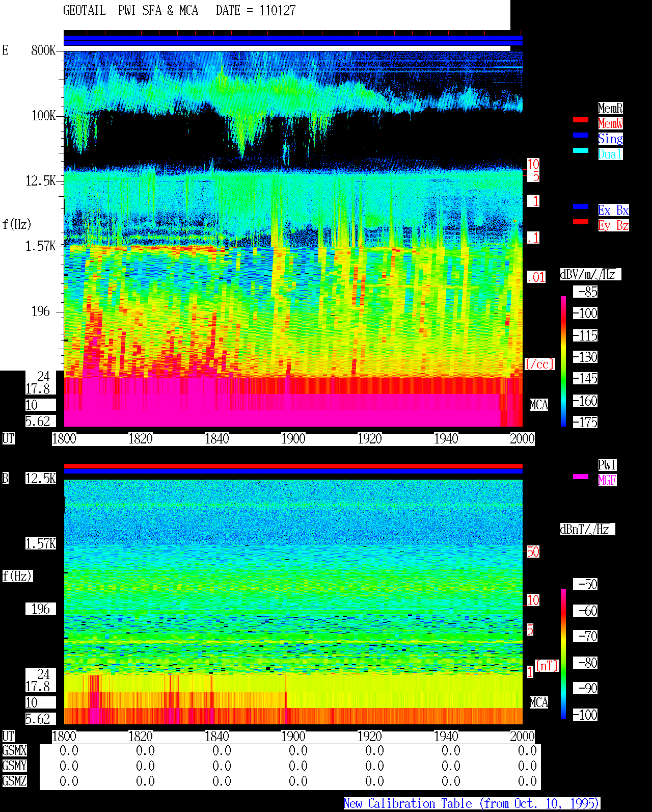Click the MGF legend label
Image resolution: width=652 pixels, height=812 pixels.
tap(607, 480)
